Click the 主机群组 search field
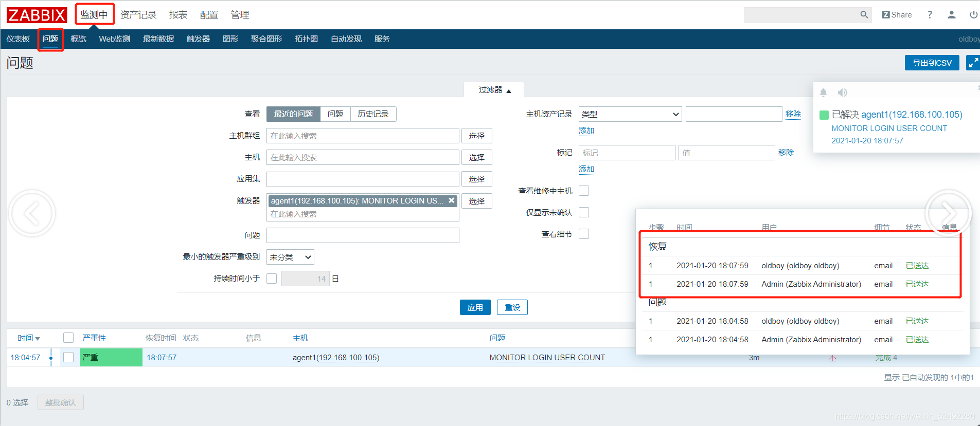Screen dimensions: 980x426 (363, 136)
